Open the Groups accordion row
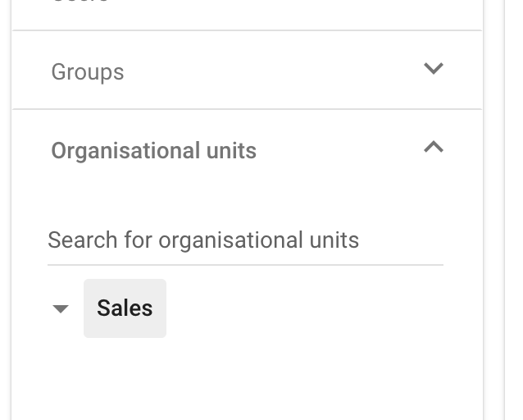 coord(246,71)
